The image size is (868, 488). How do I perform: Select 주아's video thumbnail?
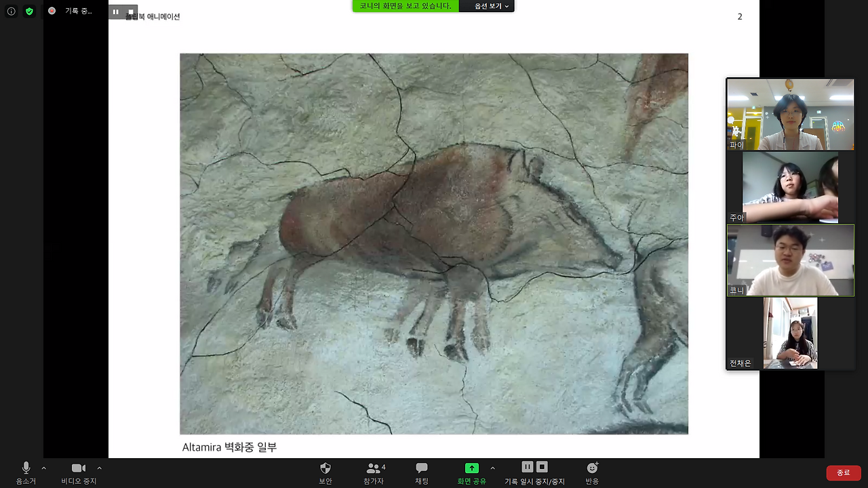(x=791, y=188)
